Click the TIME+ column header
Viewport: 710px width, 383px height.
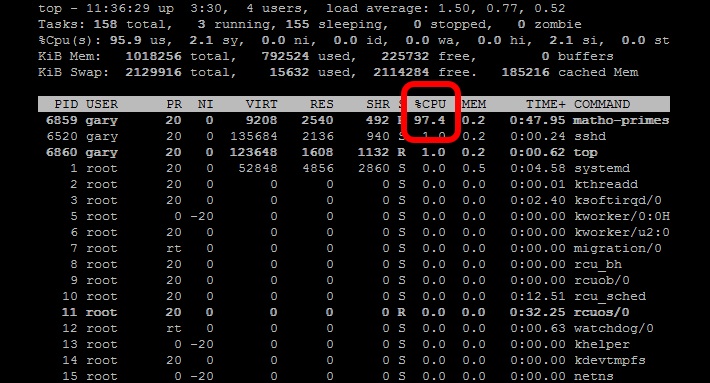point(546,104)
